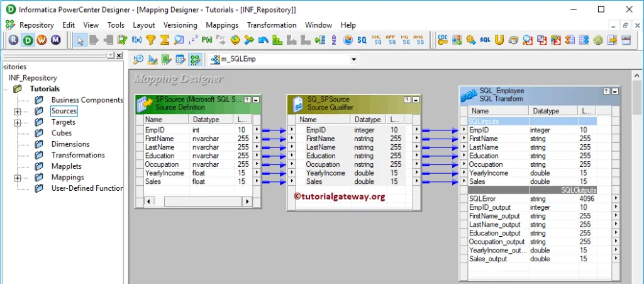Open the m_SQLEmp mapping dropdown

pos(353,60)
